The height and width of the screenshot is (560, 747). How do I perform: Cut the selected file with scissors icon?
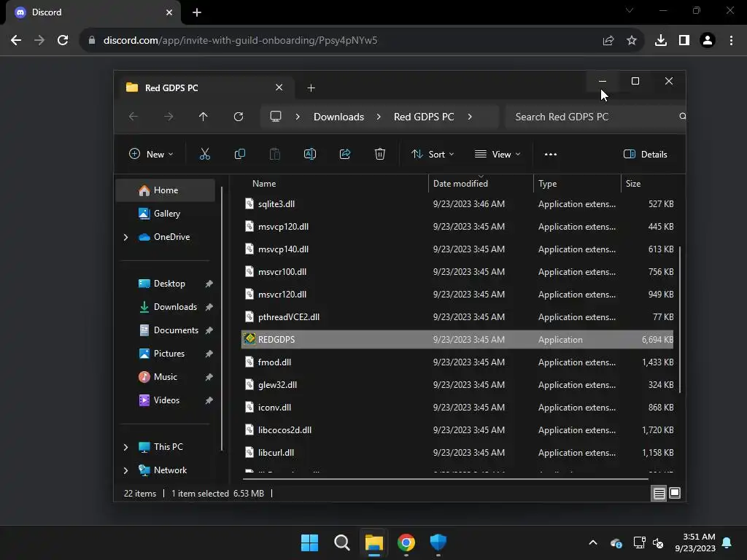204,154
